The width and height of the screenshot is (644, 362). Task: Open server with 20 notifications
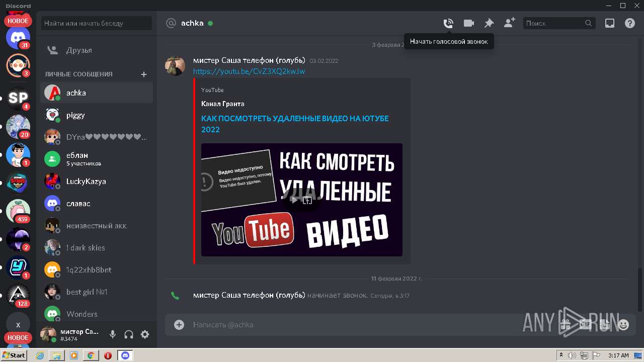click(x=18, y=126)
